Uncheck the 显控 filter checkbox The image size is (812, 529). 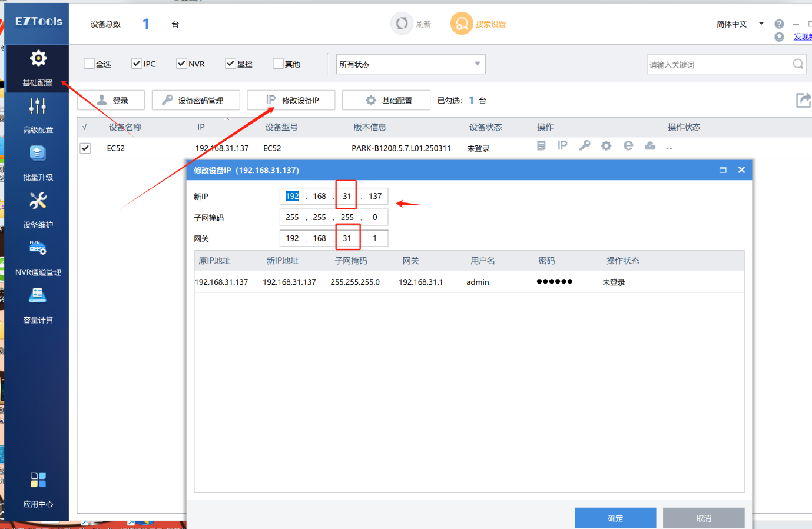230,64
